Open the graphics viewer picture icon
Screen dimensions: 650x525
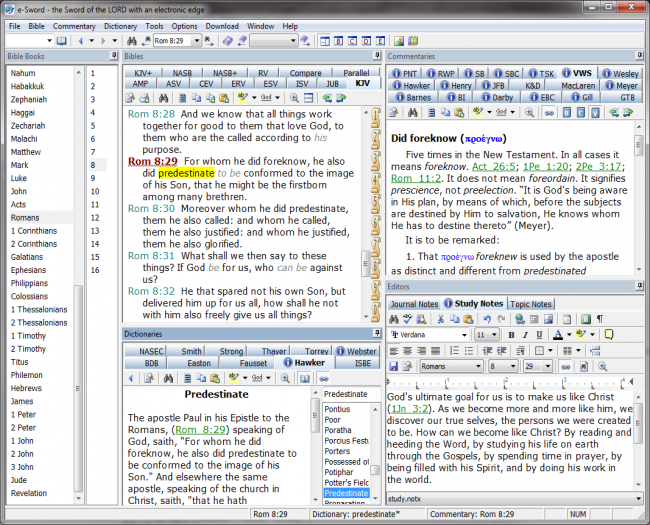pos(399,41)
